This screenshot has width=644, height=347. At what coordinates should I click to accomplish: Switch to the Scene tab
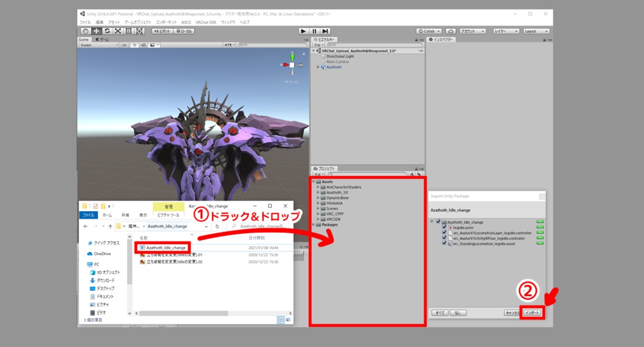pos(84,40)
